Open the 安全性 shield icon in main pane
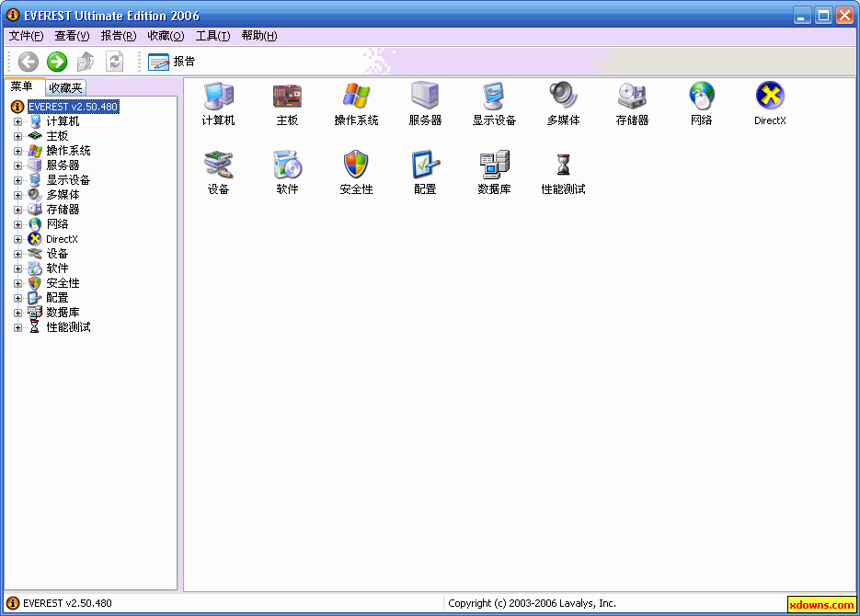The height and width of the screenshot is (616, 860). (356, 173)
